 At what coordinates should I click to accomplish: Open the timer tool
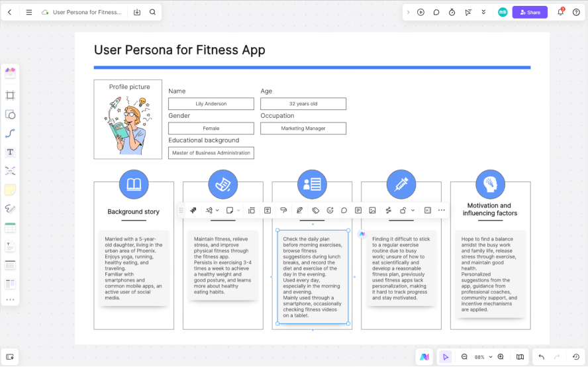pyautogui.click(x=452, y=12)
